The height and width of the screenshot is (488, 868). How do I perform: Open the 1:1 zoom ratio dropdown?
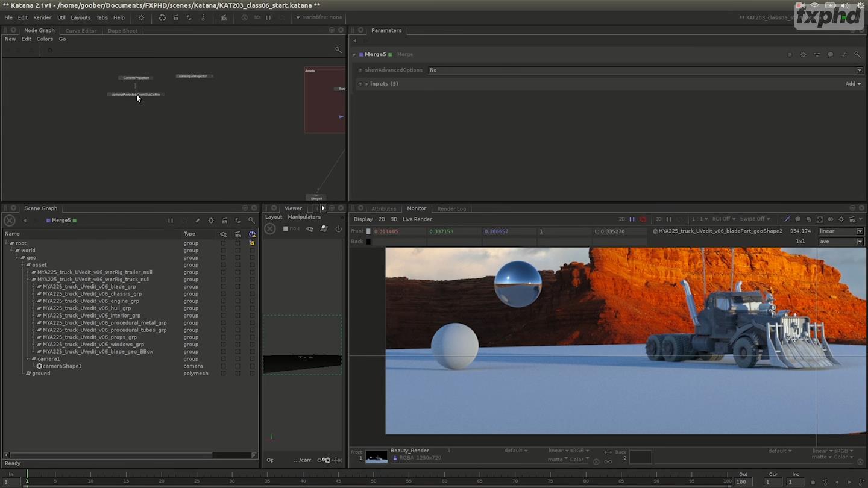[x=699, y=219]
